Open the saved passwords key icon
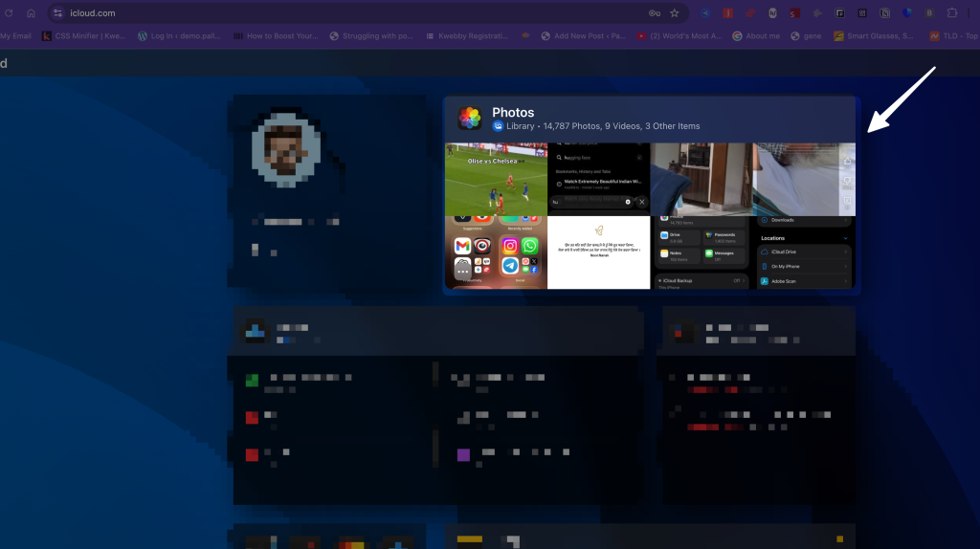The image size is (980, 549). coord(655,13)
